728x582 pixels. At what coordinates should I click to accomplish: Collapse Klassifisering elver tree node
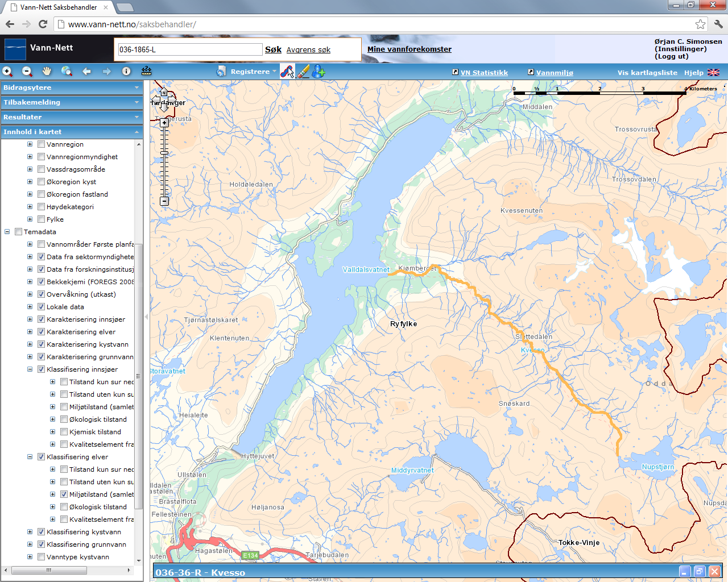(x=30, y=457)
